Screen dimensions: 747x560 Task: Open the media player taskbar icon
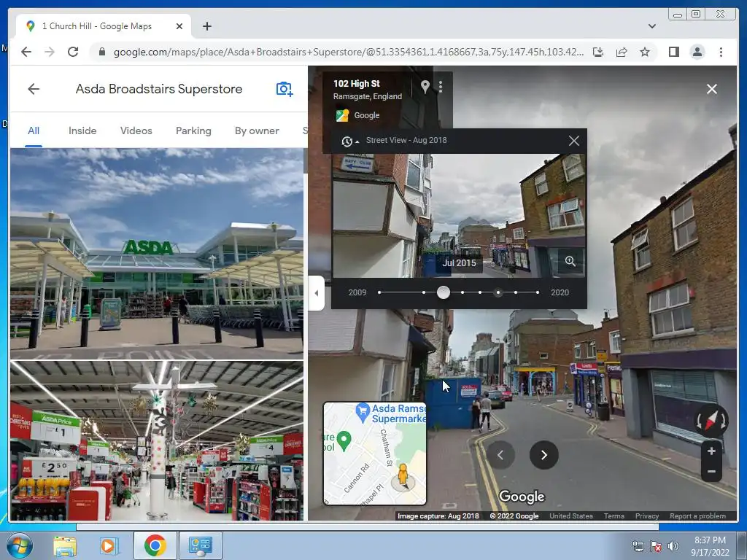109,545
